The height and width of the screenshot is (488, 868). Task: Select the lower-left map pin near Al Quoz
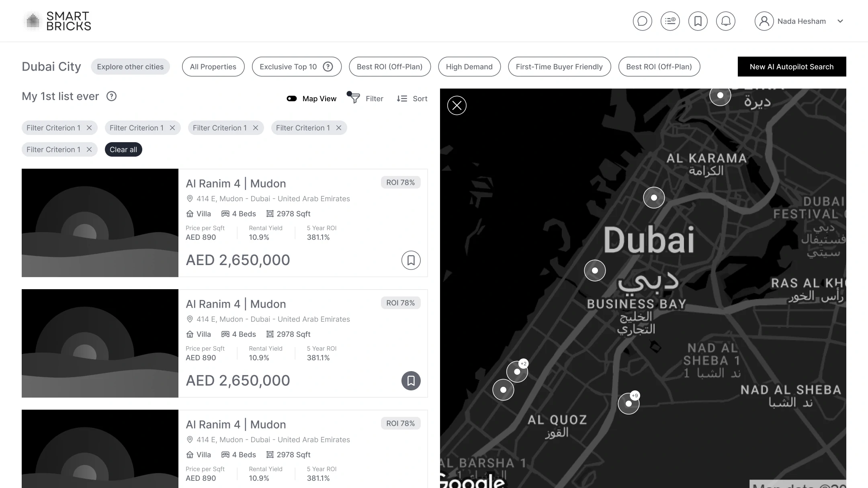pos(503,390)
